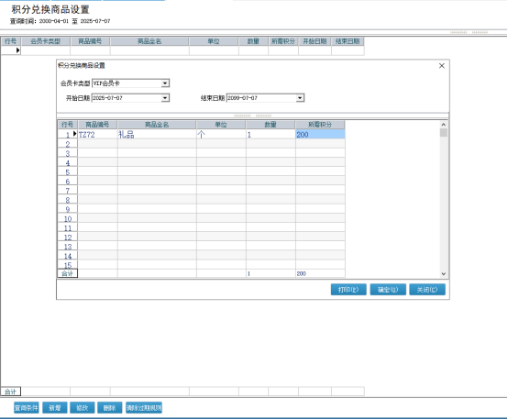Screen dimensions: 508x420
Task: Click the 修改 button
Action: tap(83, 408)
